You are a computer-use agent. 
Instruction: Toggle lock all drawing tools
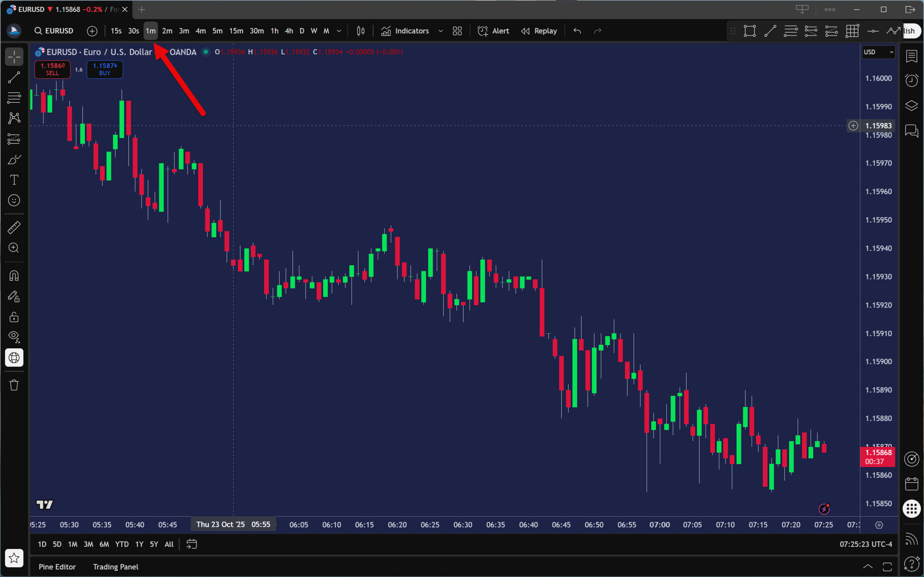click(x=14, y=317)
